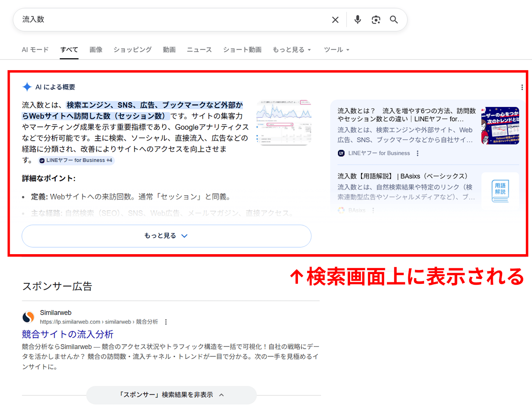This screenshot has width=532, height=405.
Task: Click the AI sparkle icon beside AIによる概要
Action: coord(27,87)
